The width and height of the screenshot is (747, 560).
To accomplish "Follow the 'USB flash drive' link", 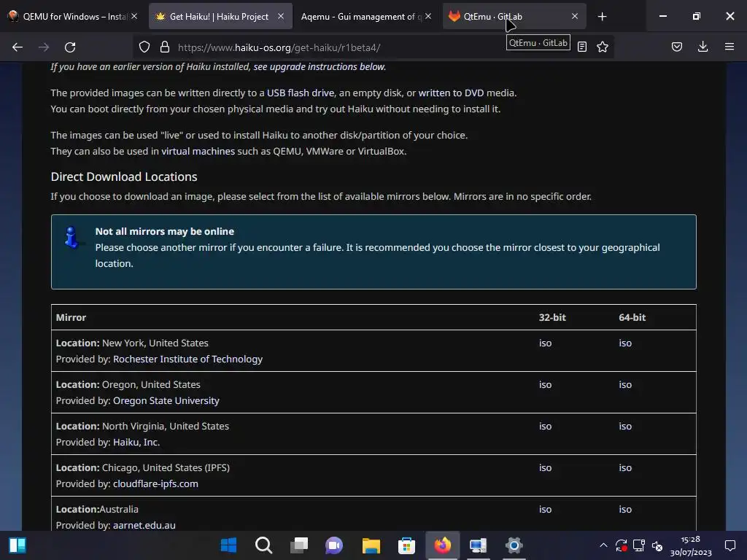I will point(301,93).
